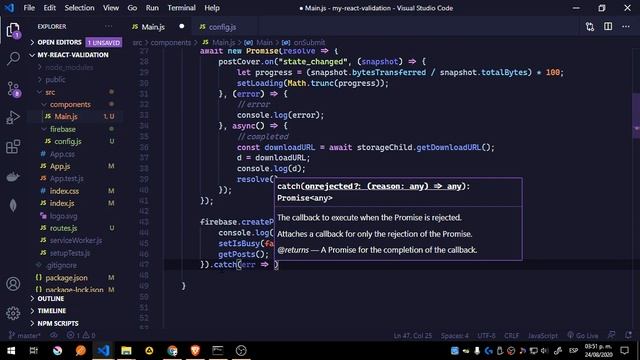Open the Docker view in activity bar
Viewport: 640px width, 360px height.
tap(13, 176)
